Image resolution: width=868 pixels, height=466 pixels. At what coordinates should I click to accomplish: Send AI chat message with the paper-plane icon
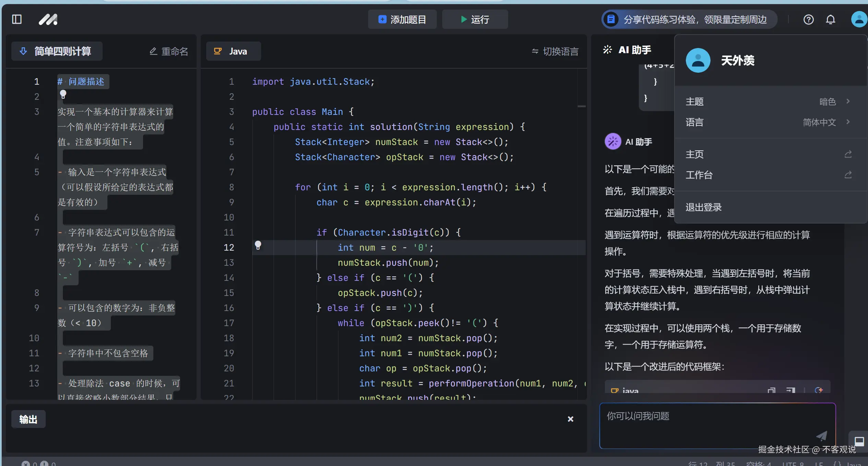(821, 436)
